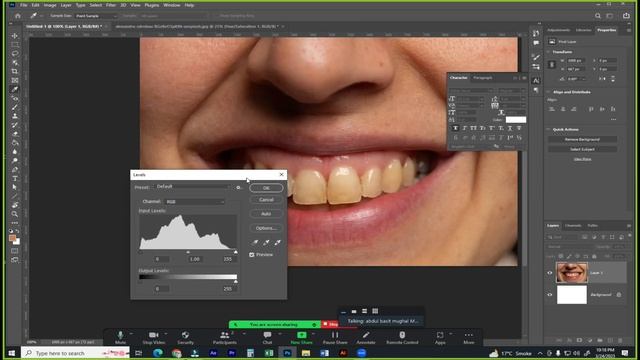The width and height of the screenshot is (640, 360).
Task: Hide Layer 1 using its eye icon
Action: (x=550, y=273)
